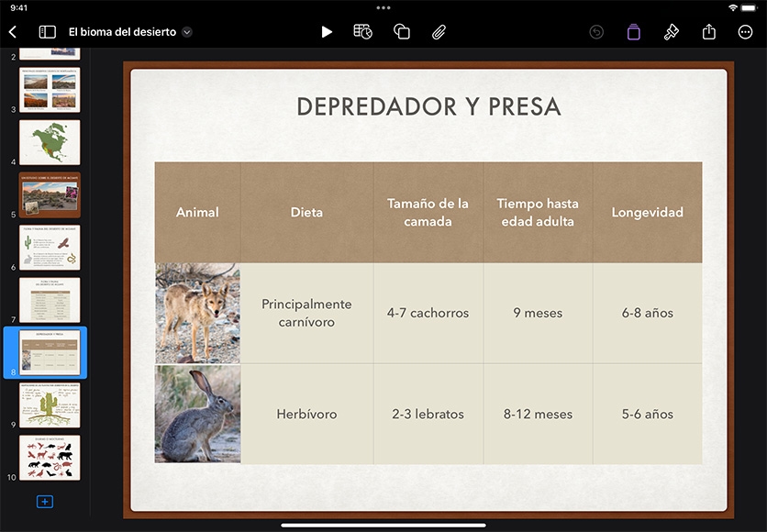Open the insert table and chart icon

[x=363, y=32]
